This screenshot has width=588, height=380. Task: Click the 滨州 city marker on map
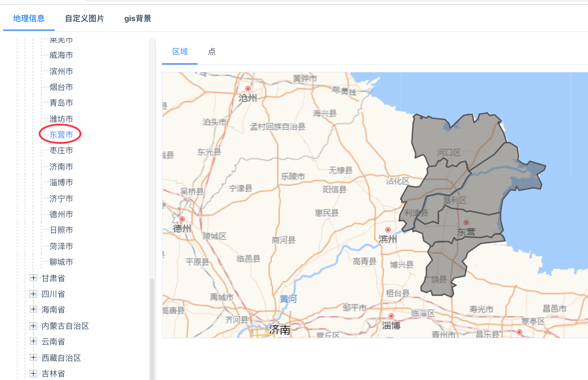388,230
